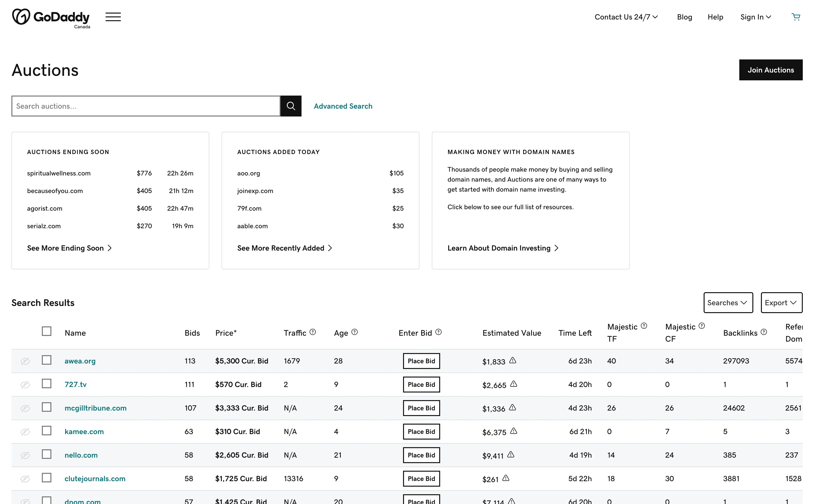Click the Enter Bid info icon
Screen dimensions: 818x504
(438, 332)
